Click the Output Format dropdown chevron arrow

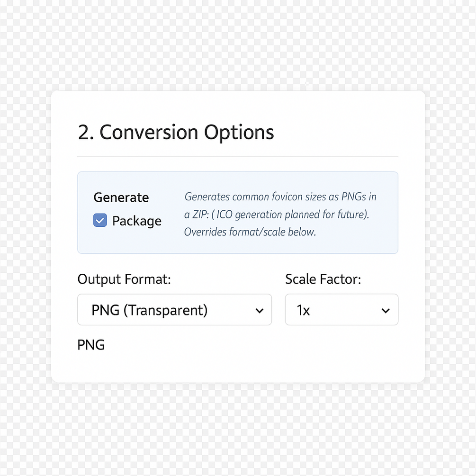tap(259, 311)
